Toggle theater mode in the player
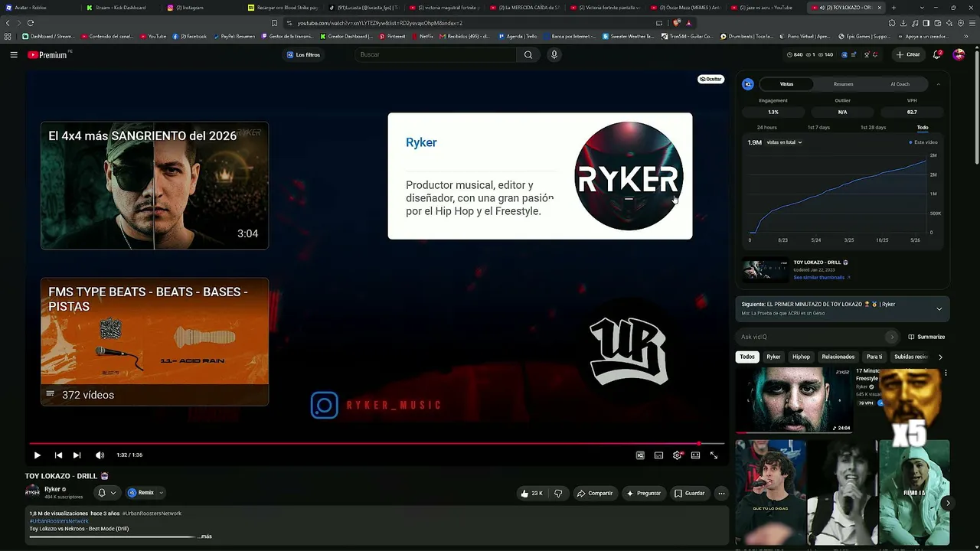Screen dimensions: 980x551 pos(695,455)
